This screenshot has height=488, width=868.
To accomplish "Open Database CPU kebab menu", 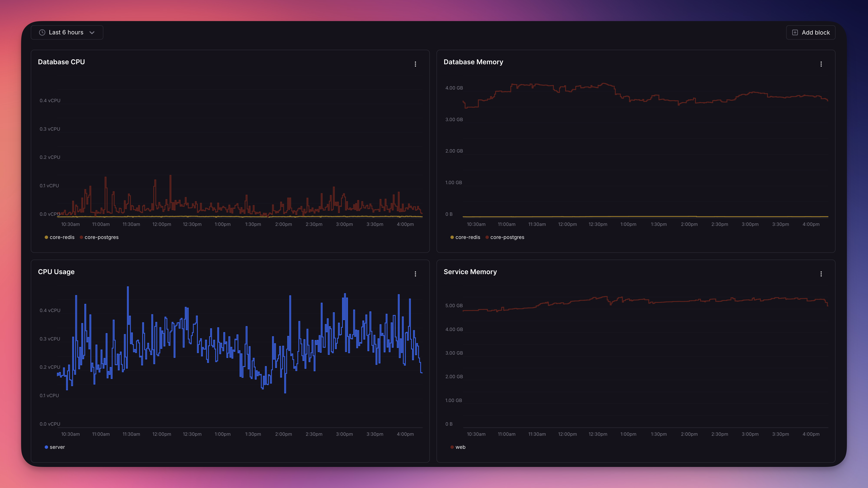I will coord(415,64).
